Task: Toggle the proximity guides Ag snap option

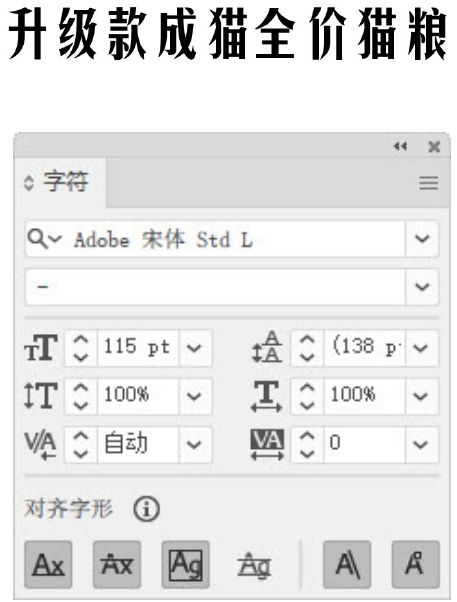Action: tap(254, 565)
